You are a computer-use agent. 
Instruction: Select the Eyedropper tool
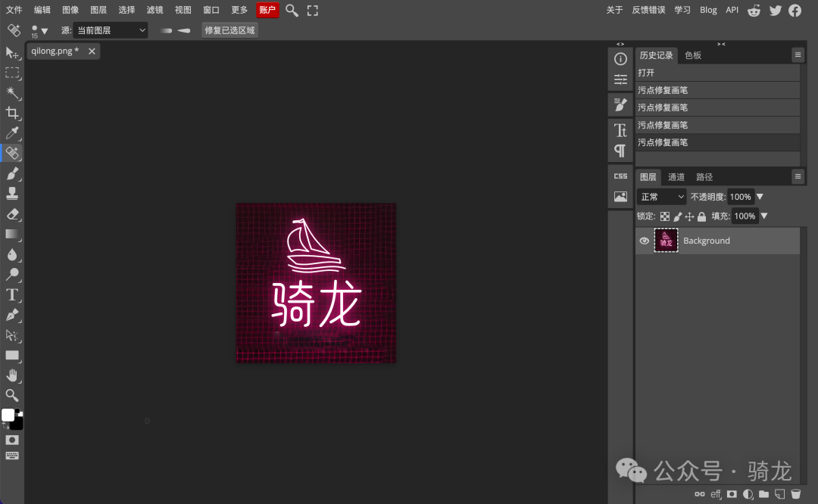point(12,133)
